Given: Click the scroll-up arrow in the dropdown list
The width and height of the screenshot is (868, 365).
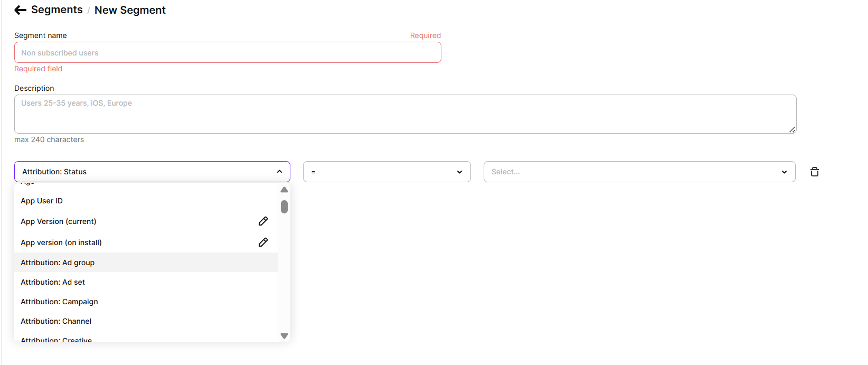Looking at the screenshot, I should (284, 190).
